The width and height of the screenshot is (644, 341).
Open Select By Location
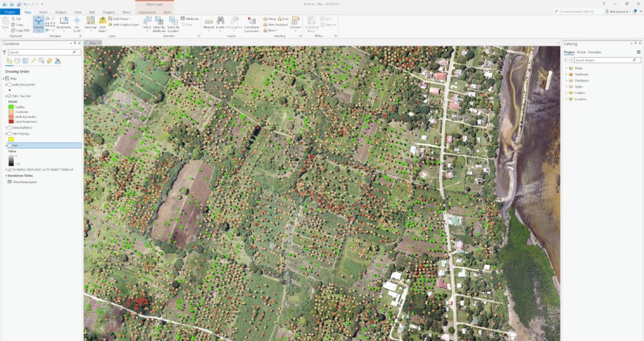click(173, 24)
